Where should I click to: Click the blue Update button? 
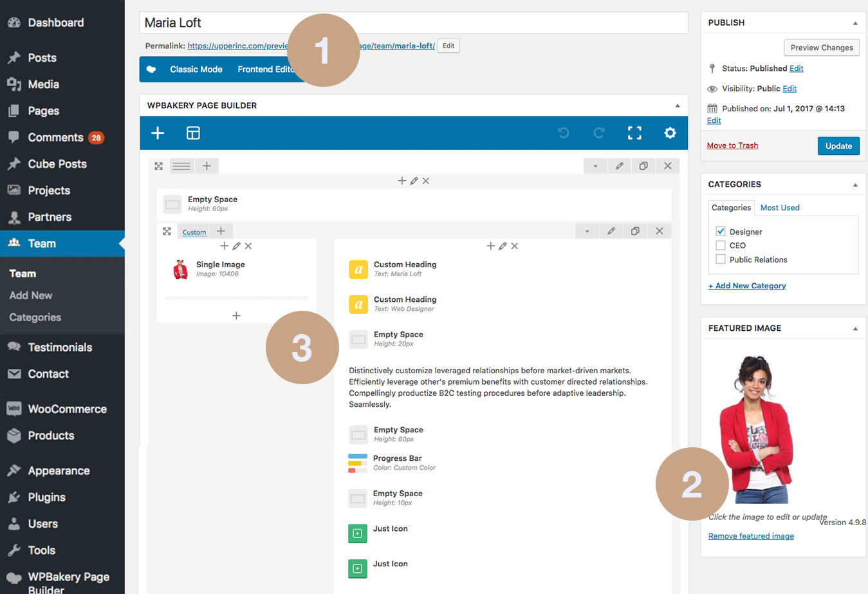coord(838,146)
